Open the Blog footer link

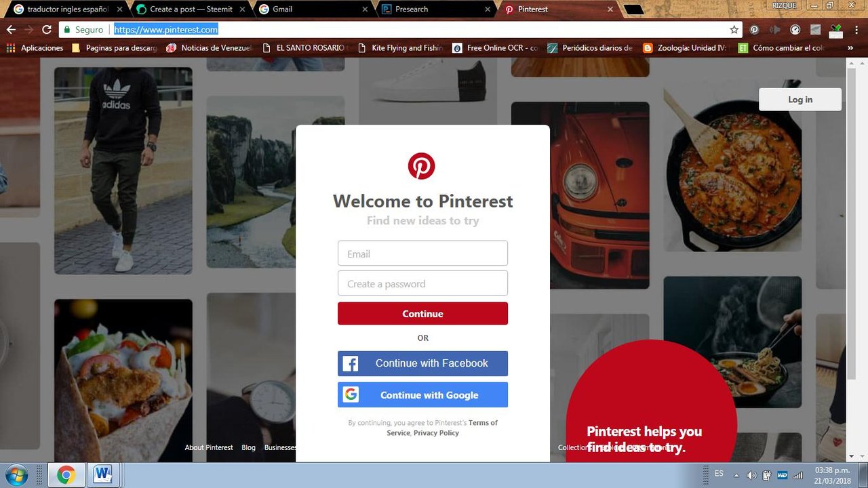[249, 447]
